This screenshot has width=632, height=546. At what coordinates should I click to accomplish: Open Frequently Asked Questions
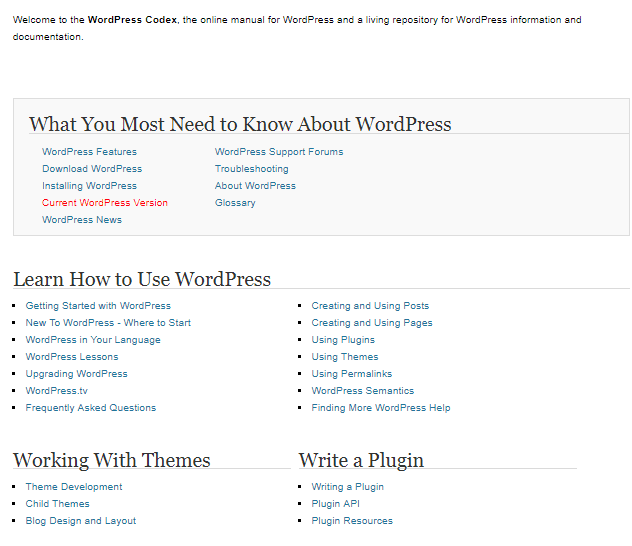[x=91, y=407]
